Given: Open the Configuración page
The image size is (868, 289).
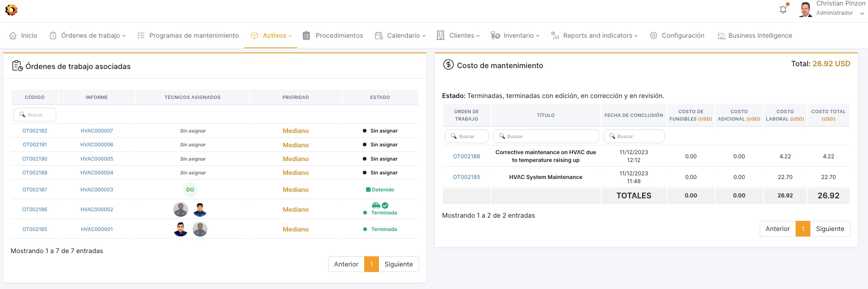Looking at the screenshot, I should click(x=683, y=35).
